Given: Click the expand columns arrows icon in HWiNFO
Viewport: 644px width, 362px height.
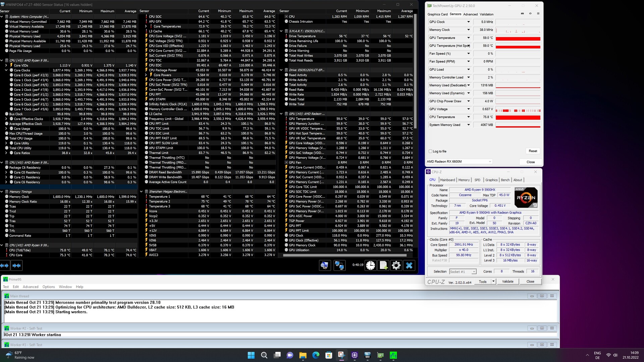Looking at the screenshot, I should [4, 265].
